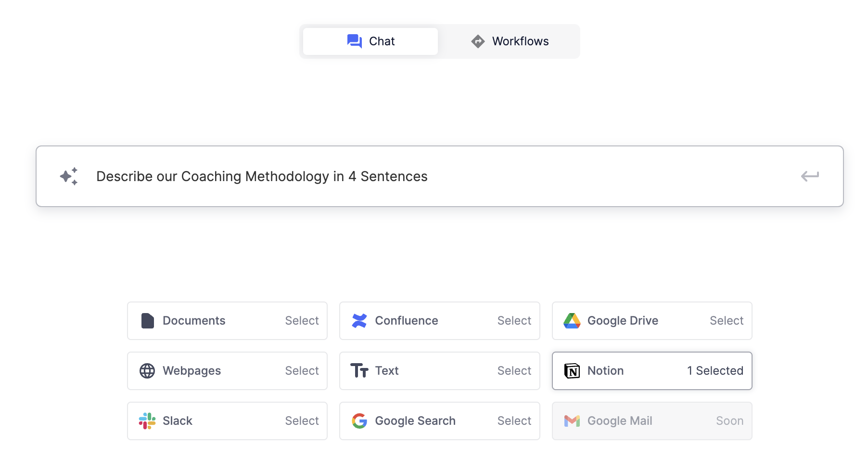The width and height of the screenshot is (868, 472).
Task: Click the sparkle AI icon in the prompt bar
Action: click(69, 176)
